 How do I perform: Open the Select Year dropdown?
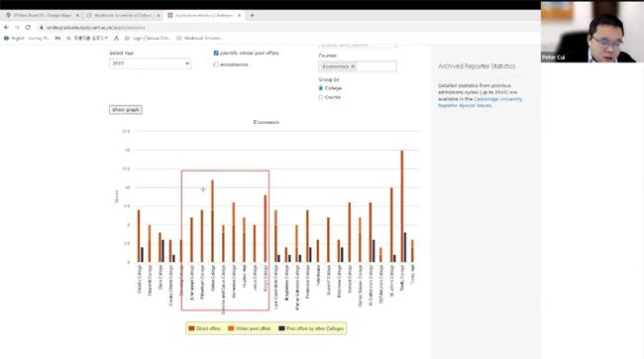(150, 63)
